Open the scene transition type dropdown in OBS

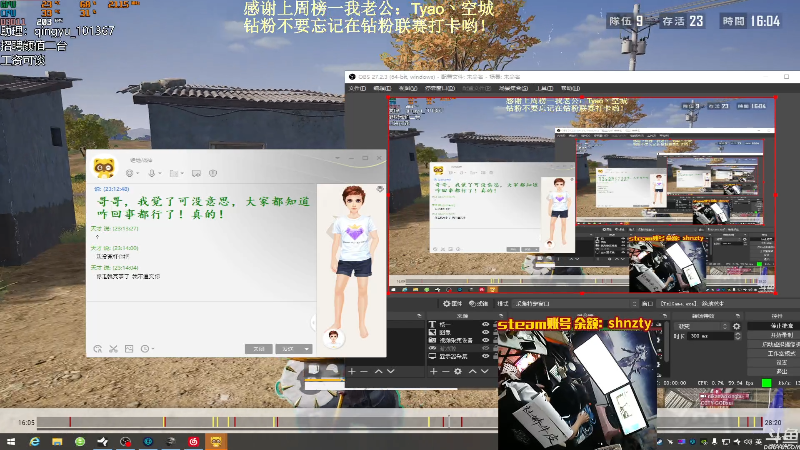[x=701, y=326]
